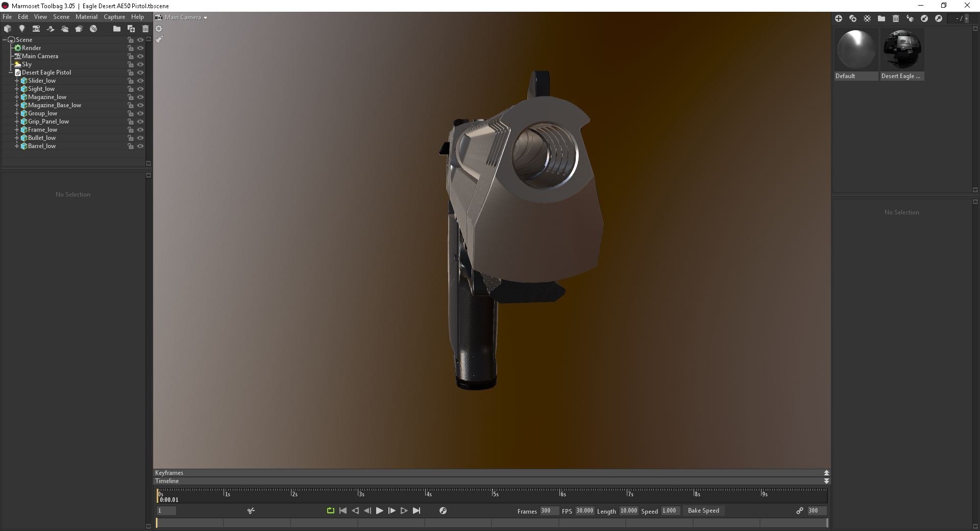Toggle visibility of Slider_low
Screen dimensions: 980x531
[x=140, y=81]
